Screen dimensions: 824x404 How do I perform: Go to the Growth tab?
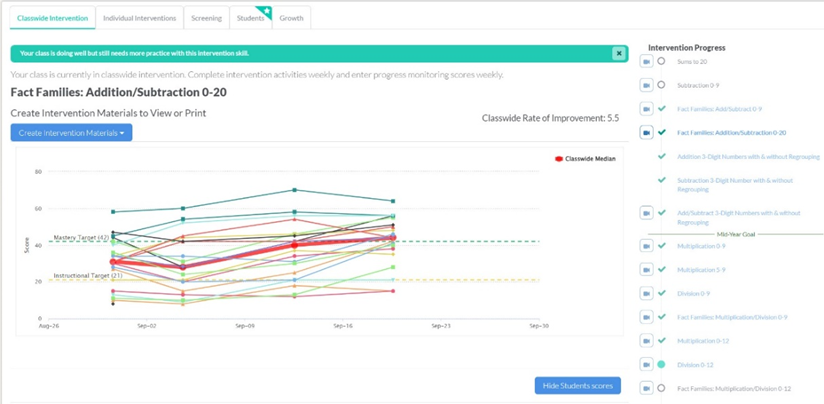click(x=293, y=18)
